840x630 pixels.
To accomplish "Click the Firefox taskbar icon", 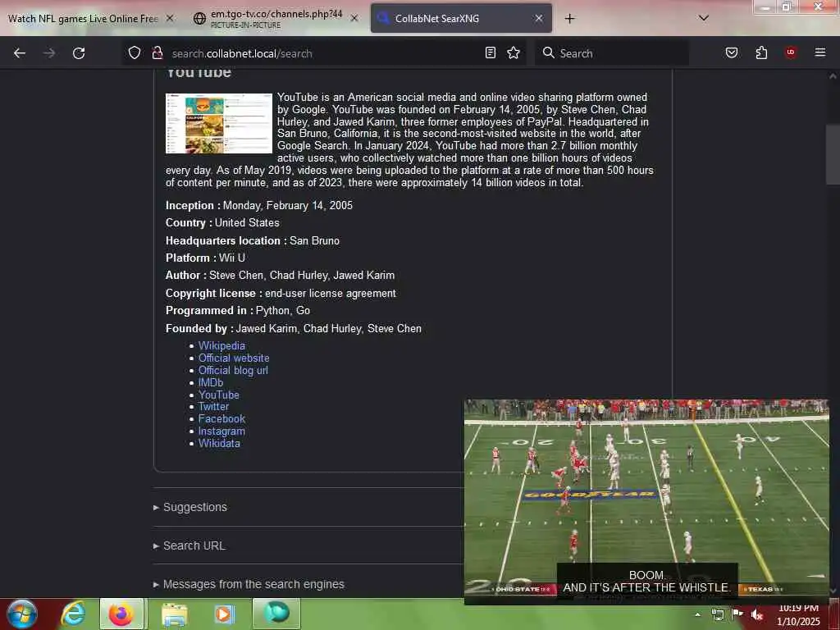I will pyautogui.click(x=121, y=614).
